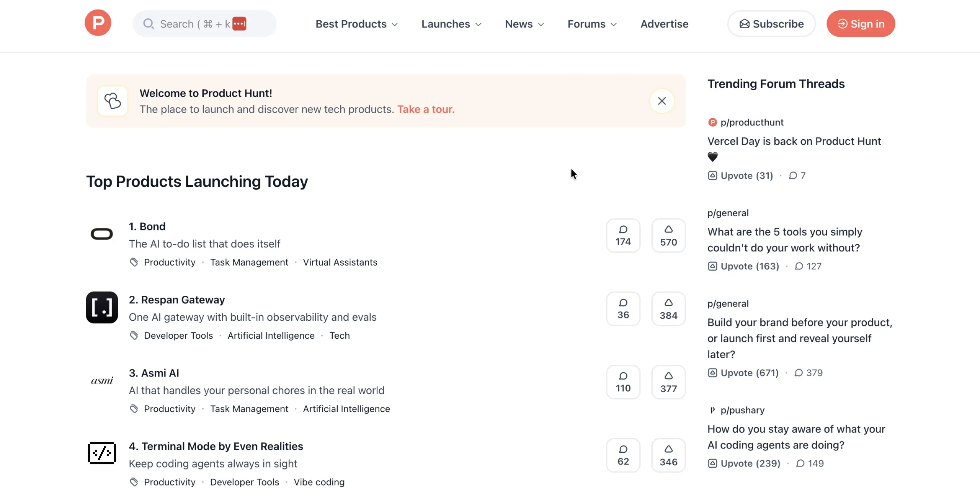Screen dimensions: 980x499
Task: Open comments on 5 tools thread showing 127
Action: (808, 266)
